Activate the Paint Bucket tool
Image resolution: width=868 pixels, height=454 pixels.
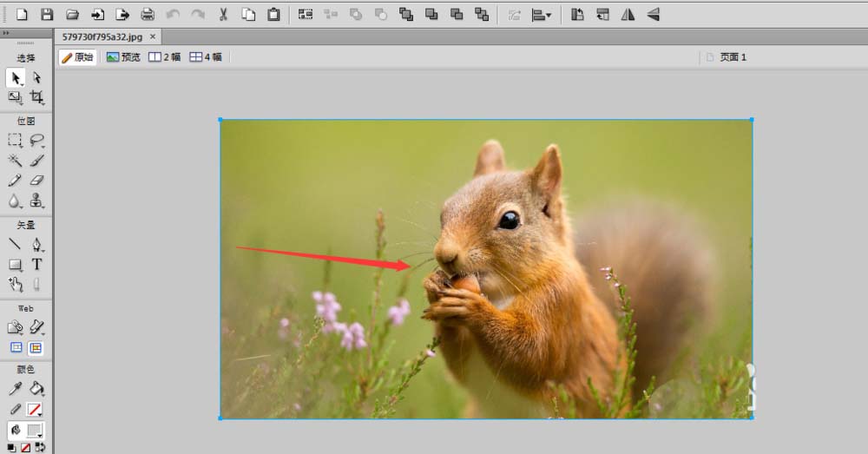[x=36, y=389]
